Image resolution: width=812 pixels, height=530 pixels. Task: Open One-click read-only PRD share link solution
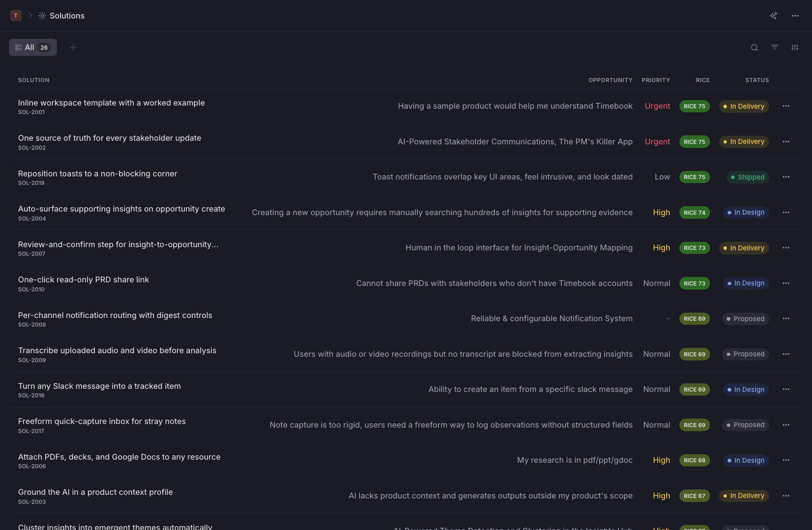(83, 280)
